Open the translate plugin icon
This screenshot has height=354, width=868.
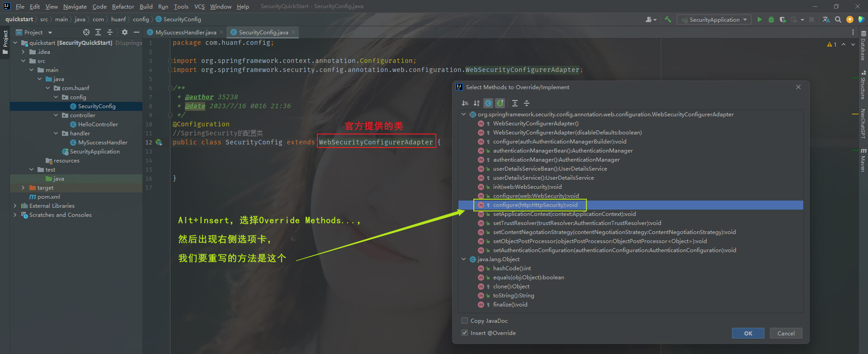pyautogui.click(x=826, y=19)
